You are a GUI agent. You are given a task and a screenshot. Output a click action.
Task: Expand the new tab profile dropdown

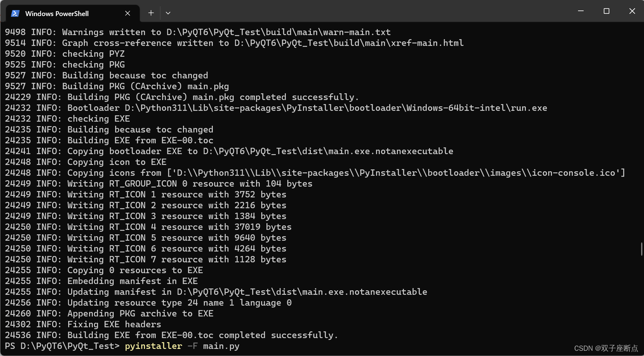click(168, 13)
